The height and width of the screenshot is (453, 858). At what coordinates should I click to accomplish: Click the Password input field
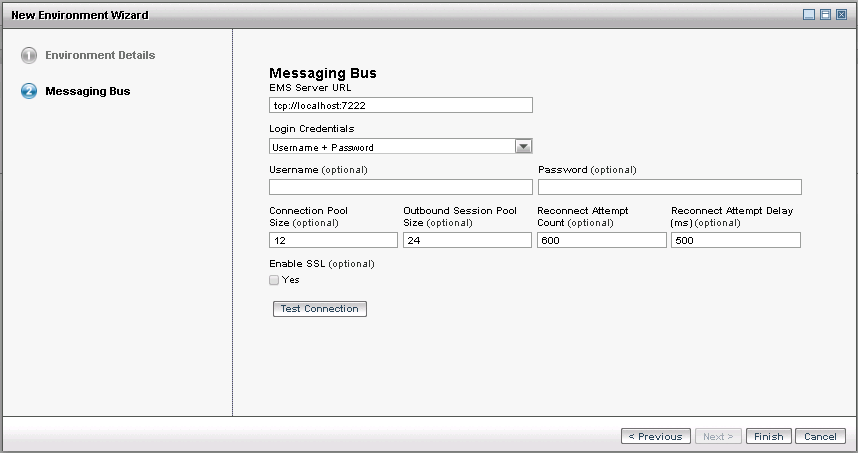670,187
